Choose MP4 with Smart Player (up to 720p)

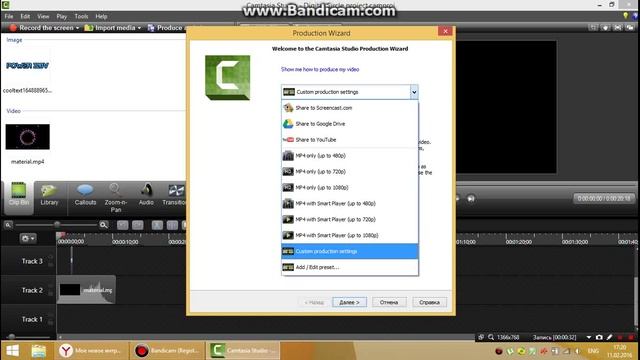350,219
